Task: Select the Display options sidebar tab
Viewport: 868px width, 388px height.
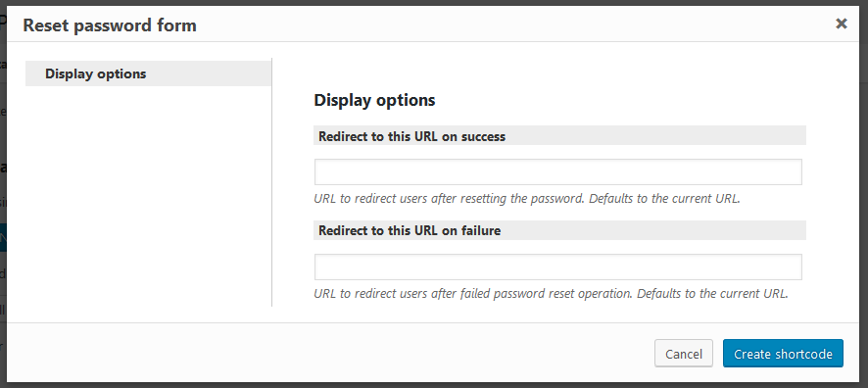Action: (x=148, y=73)
